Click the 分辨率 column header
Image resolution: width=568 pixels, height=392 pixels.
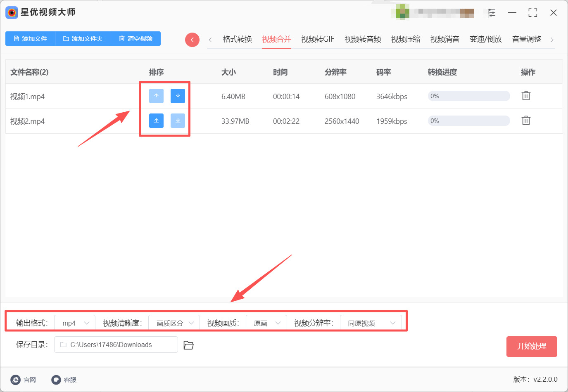[x=335, y=72]
